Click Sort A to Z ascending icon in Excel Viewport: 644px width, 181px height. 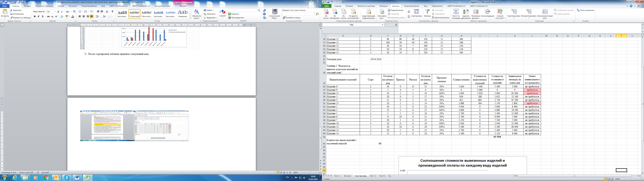(409, 12)
